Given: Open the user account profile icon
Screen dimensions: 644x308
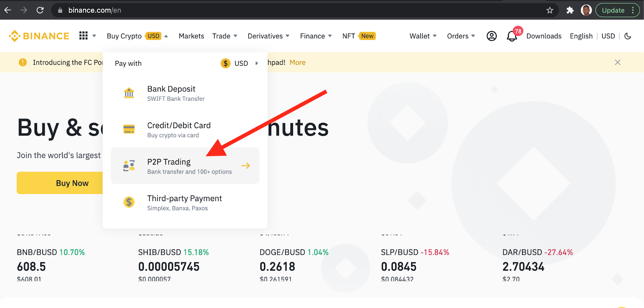Looking at the screenshot, I should 491,36.
